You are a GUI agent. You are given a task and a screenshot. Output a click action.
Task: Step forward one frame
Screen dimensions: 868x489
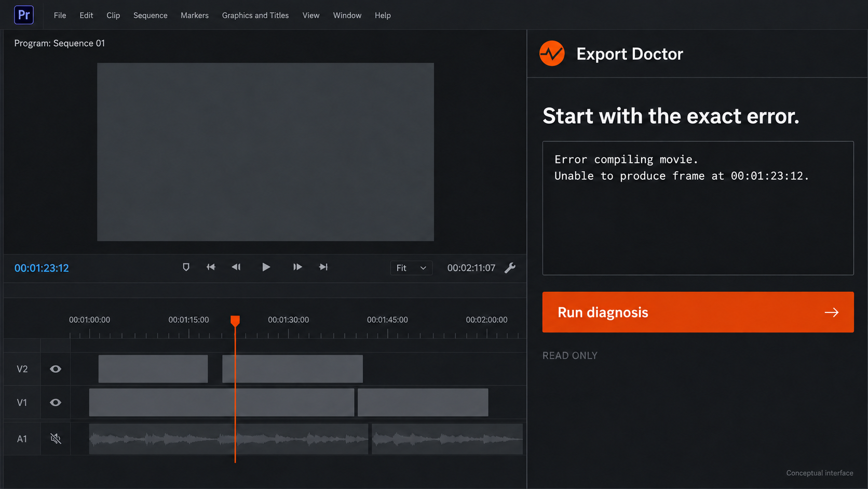[x=297, y=267]
